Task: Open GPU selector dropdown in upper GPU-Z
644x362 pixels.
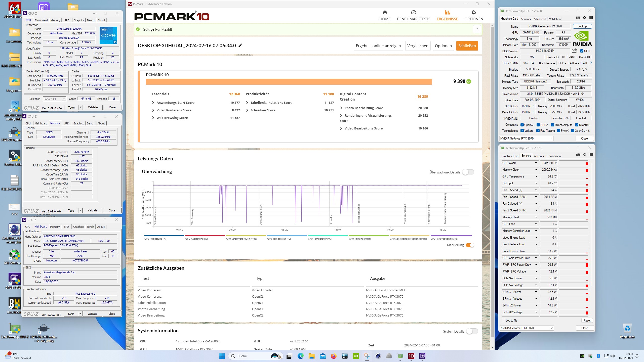Action: click(x=526, y=139)
